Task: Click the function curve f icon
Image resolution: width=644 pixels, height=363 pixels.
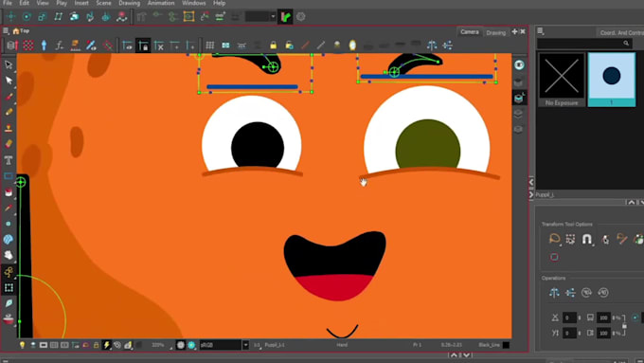Action: tap(60, 45)
